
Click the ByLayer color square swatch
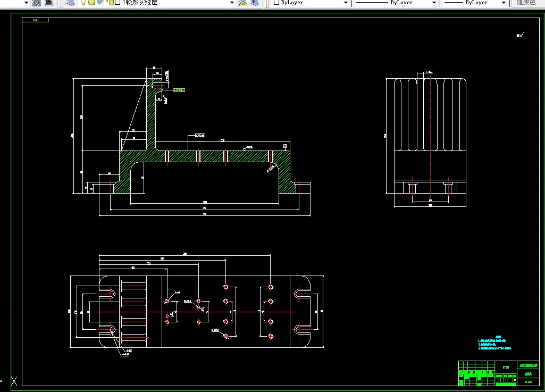(x=276, y=3)
